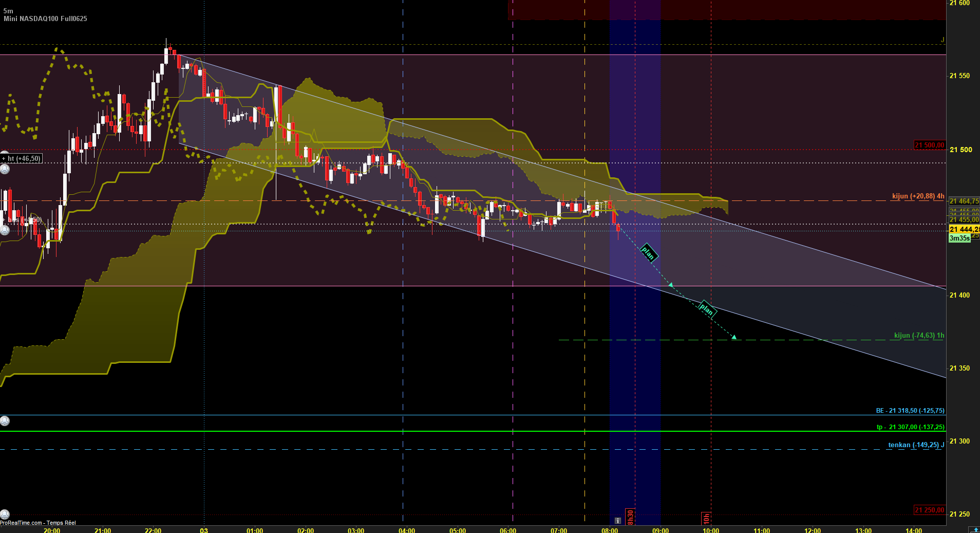Click 22:00 on the time axis
Viewport: 980px width, 533px height.
(153, 530)
